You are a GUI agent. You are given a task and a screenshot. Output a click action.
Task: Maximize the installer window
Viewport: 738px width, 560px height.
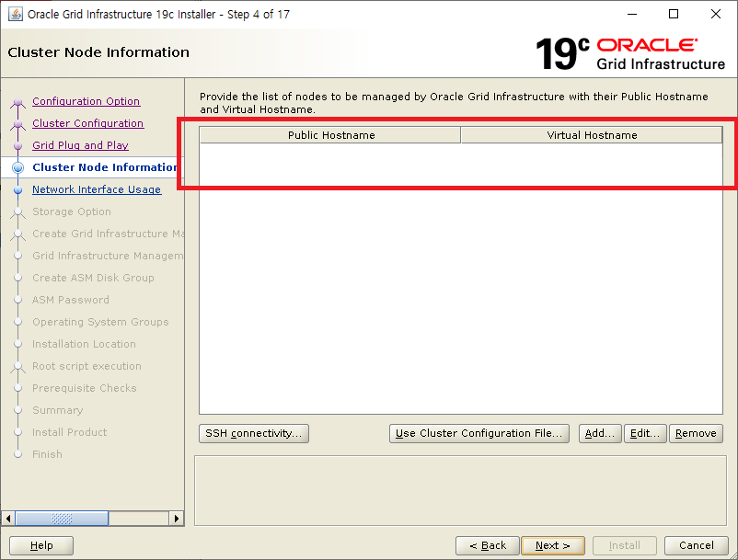pos(674,14)
